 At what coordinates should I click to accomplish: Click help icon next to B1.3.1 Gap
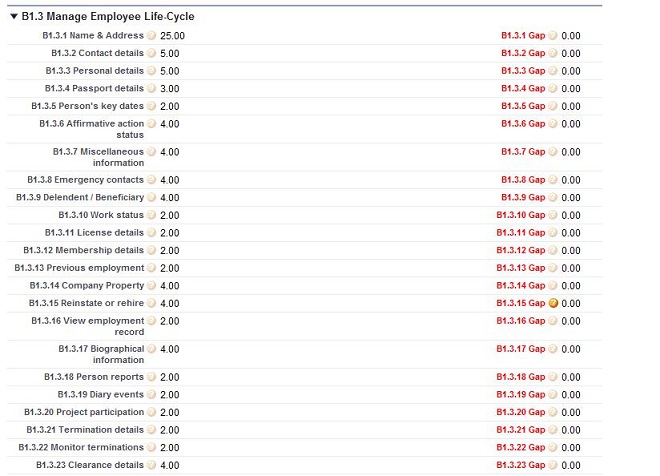tap(553, 35)
